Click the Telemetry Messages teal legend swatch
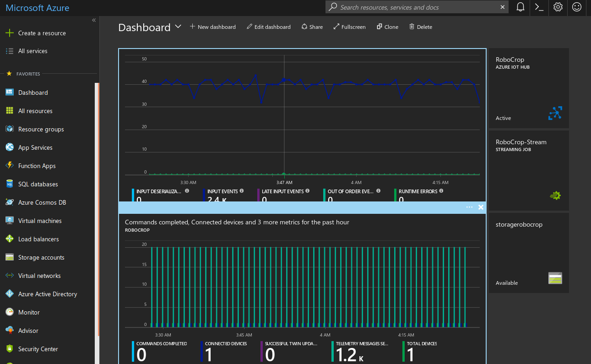591x364 pixels. pyautogui.click(x=333, y=351)
